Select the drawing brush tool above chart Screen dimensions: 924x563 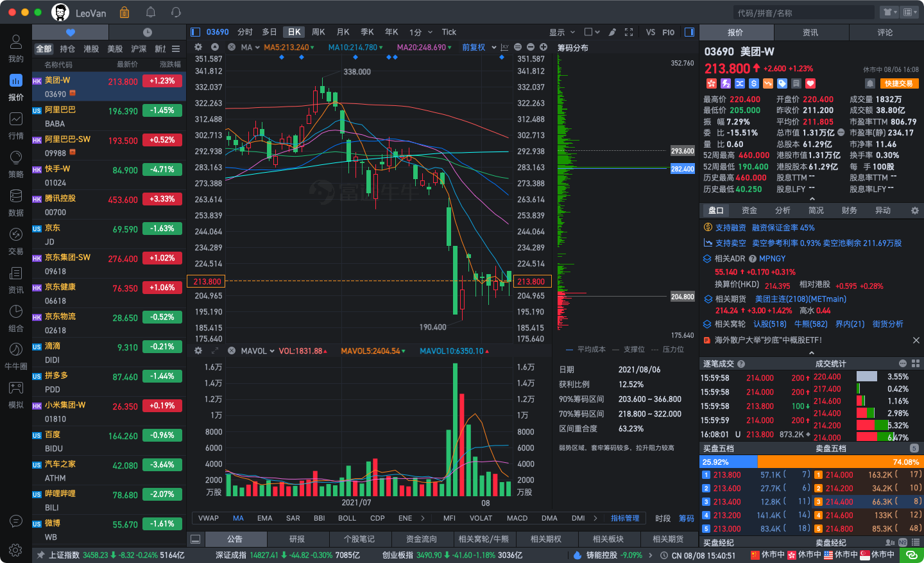(612, 32)
